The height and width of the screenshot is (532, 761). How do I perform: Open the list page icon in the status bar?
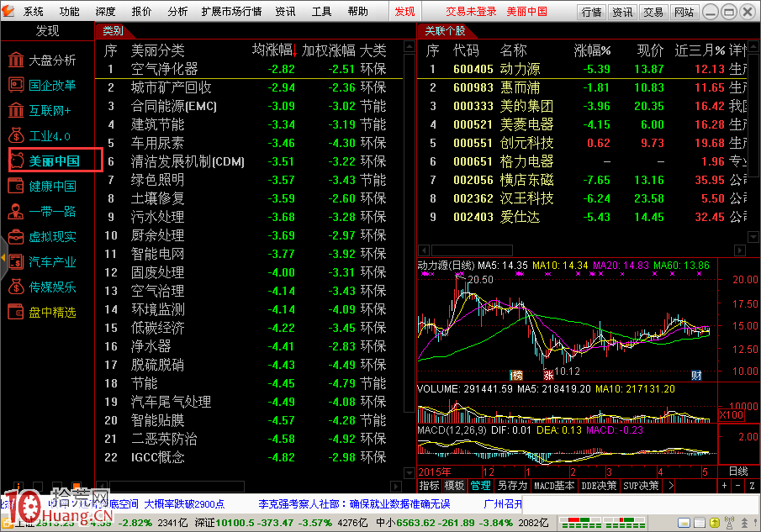point(700,523)
